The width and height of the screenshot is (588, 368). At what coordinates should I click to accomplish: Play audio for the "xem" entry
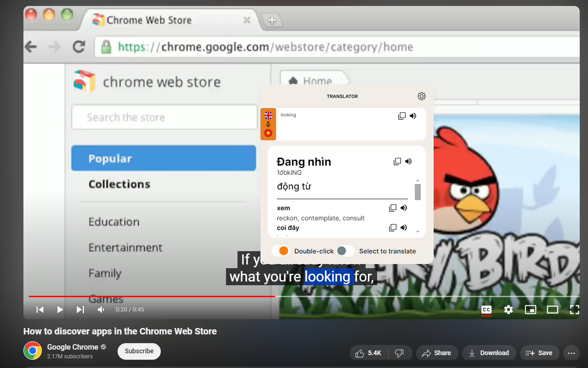404,208
